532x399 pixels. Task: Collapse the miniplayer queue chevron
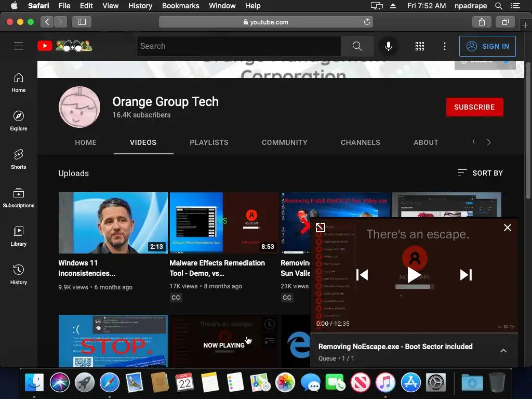(503, 351)
